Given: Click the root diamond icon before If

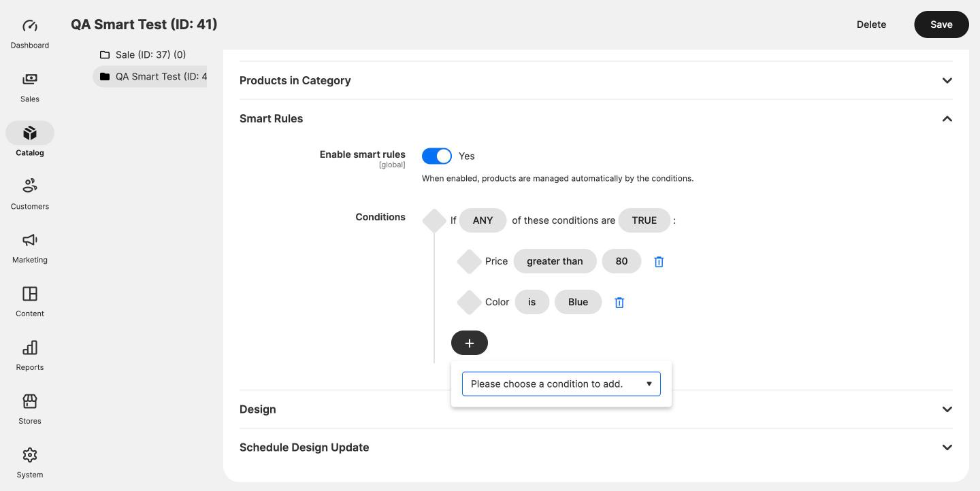Looking at the screenshot, I should click(434, 220).
